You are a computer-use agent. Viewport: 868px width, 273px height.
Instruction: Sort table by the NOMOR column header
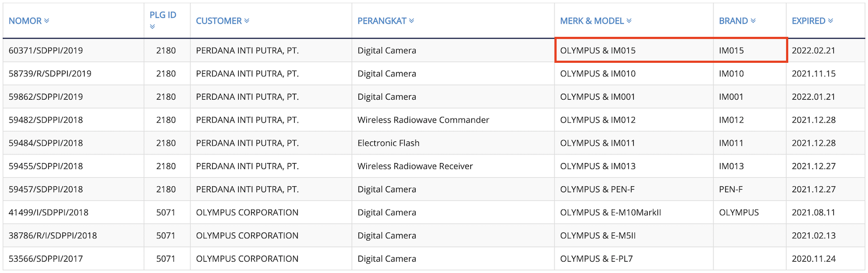(25, 21)
